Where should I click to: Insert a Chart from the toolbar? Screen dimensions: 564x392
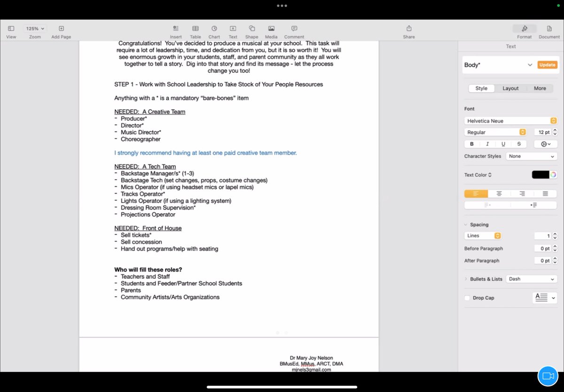214,29
